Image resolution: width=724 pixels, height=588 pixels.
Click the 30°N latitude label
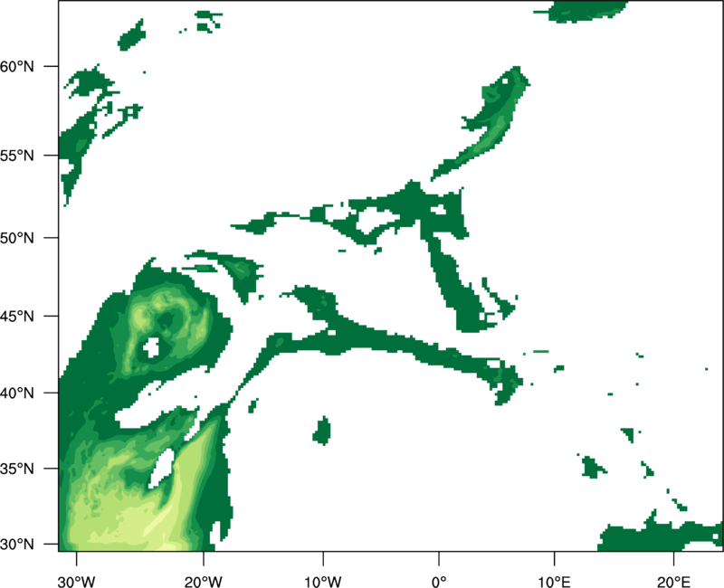tap(16, 545)
